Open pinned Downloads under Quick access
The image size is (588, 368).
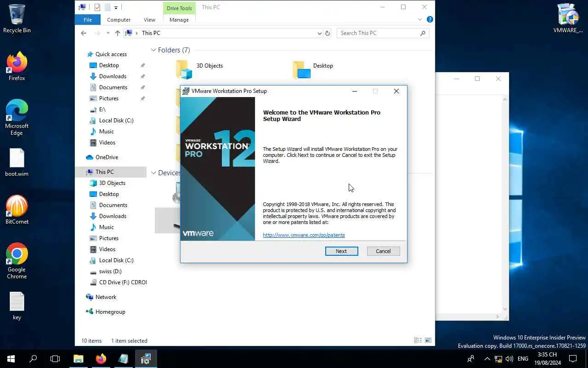pos(113,76)
